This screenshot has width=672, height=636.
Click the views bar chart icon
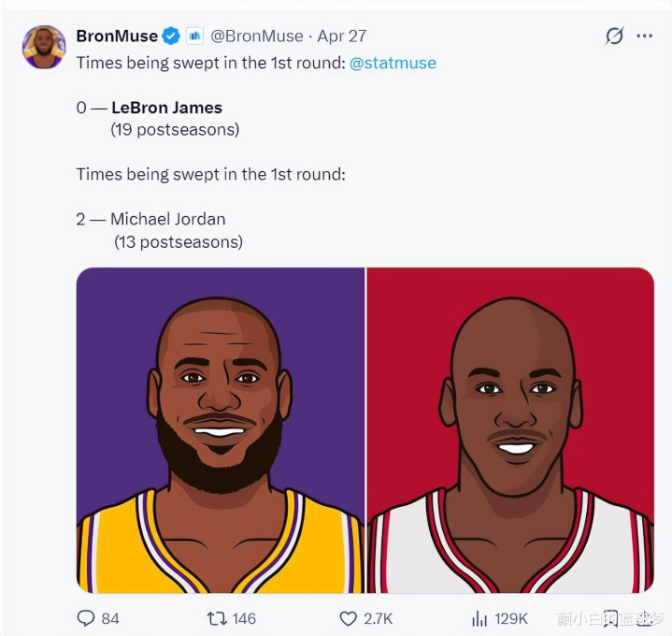479,618
